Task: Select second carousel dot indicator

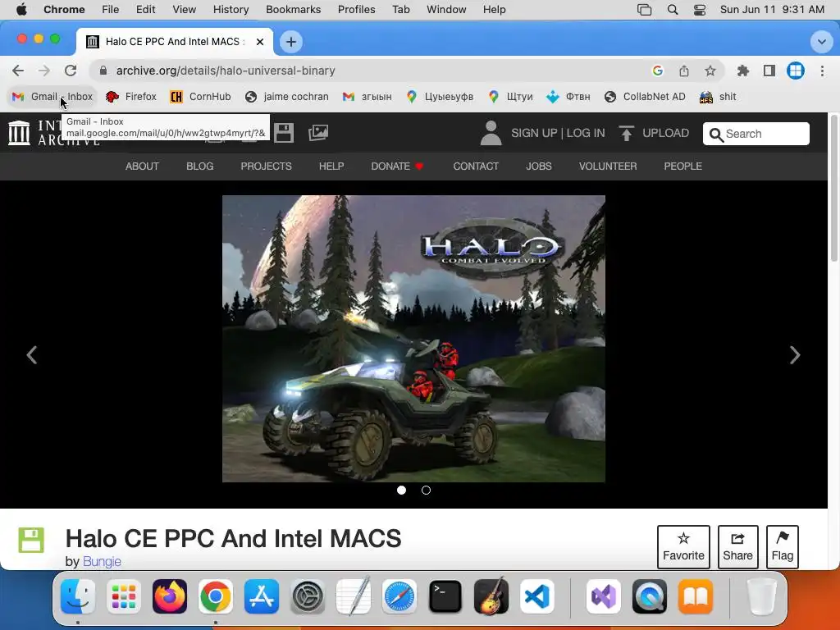Action: (426, 491)
